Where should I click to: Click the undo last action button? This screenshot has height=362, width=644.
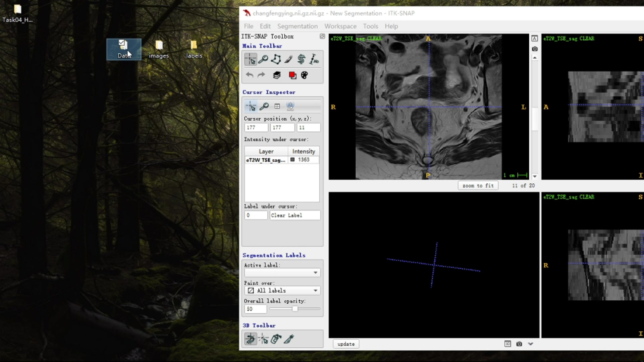[249, 75]
